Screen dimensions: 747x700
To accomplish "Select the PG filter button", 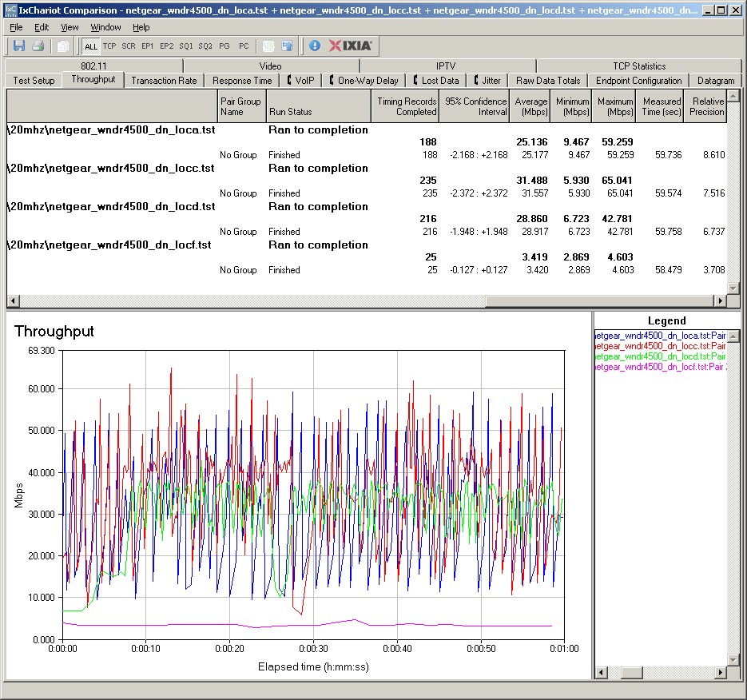I will tap(224, 46).
